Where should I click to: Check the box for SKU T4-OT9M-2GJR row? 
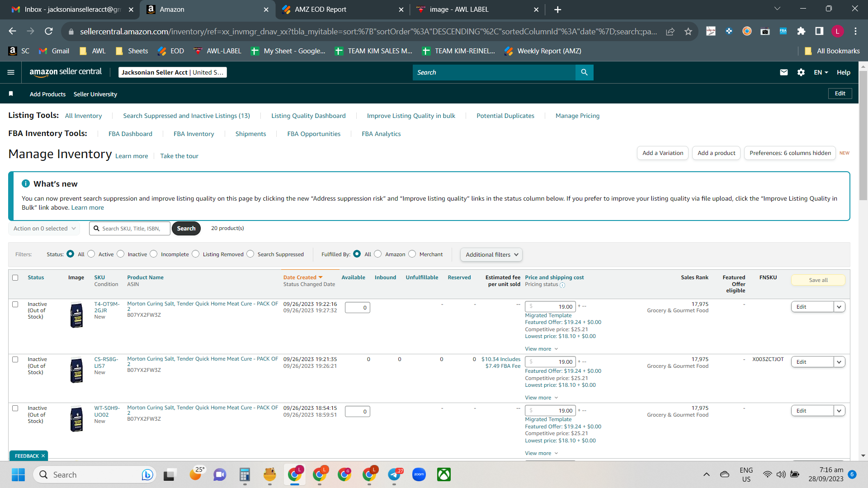[15, 305]
